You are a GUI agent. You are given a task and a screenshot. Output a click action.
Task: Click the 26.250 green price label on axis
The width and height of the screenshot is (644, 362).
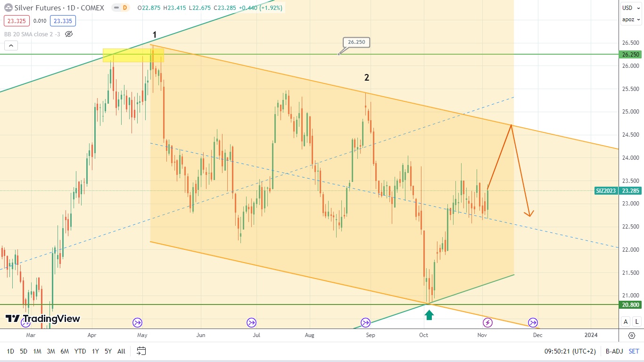pyautogui.click(x=631, y=54)
